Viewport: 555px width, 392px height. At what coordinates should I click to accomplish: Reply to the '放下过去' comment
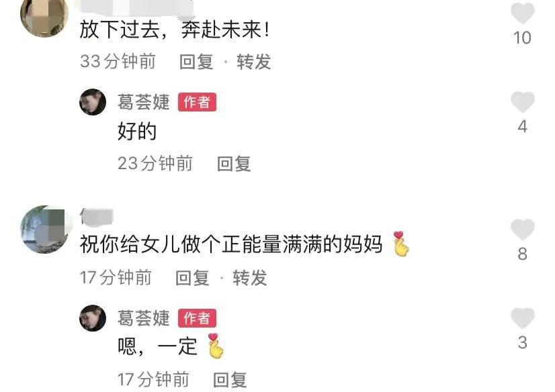[x=196, y=62]
